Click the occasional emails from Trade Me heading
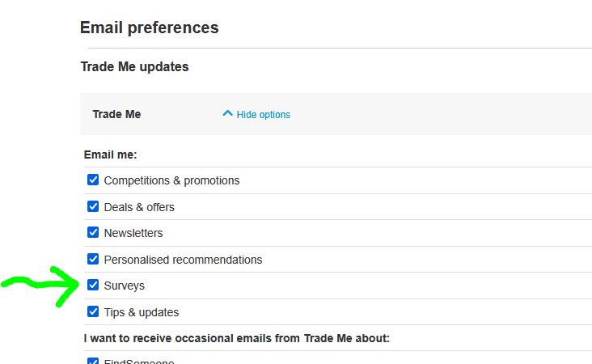Viewport: 592px width, 364px height. pyautogui.click(x=236, y=338)
